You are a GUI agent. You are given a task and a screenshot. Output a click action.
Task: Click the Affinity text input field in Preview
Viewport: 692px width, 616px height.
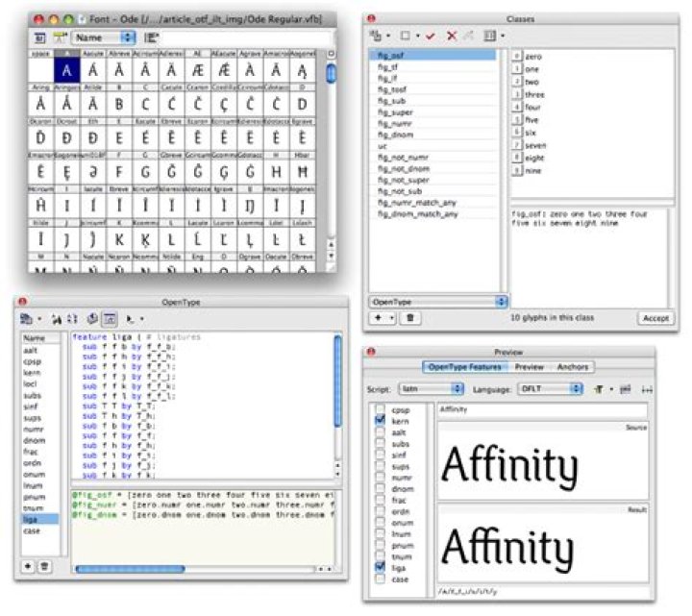[542, 409]
